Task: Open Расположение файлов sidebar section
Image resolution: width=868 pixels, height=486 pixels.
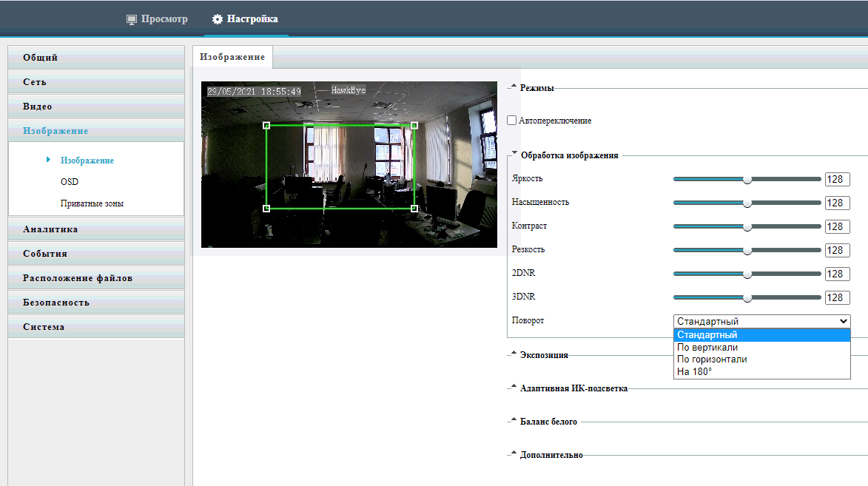Action: (x=96, y=278)
